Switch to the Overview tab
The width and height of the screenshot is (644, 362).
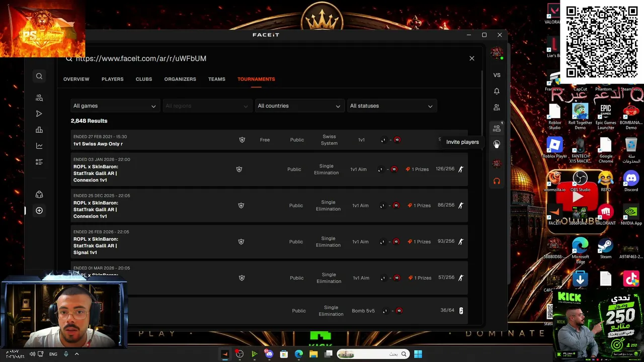(76, 79)
